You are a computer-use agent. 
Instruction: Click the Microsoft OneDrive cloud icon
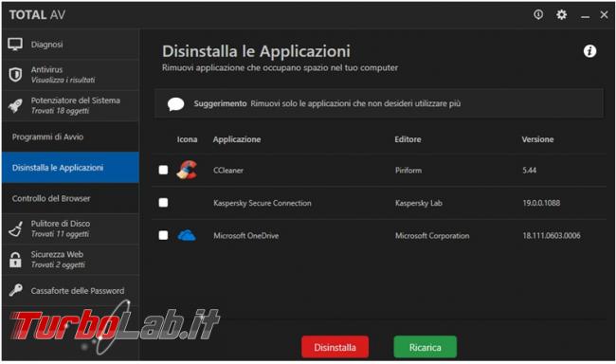187,235
